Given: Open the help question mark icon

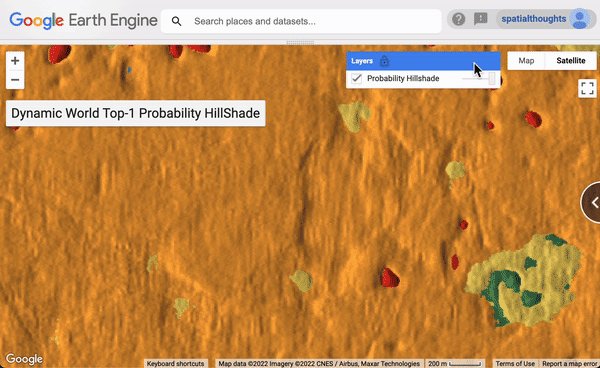Looking at the screenshot, I should (458, 19).
